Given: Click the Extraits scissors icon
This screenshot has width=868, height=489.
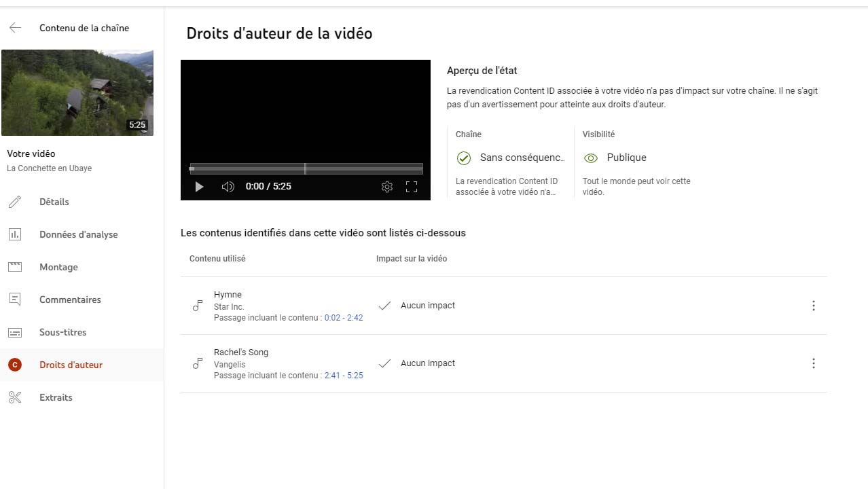Looking at the screenshot, I should (x=15, y=397).
